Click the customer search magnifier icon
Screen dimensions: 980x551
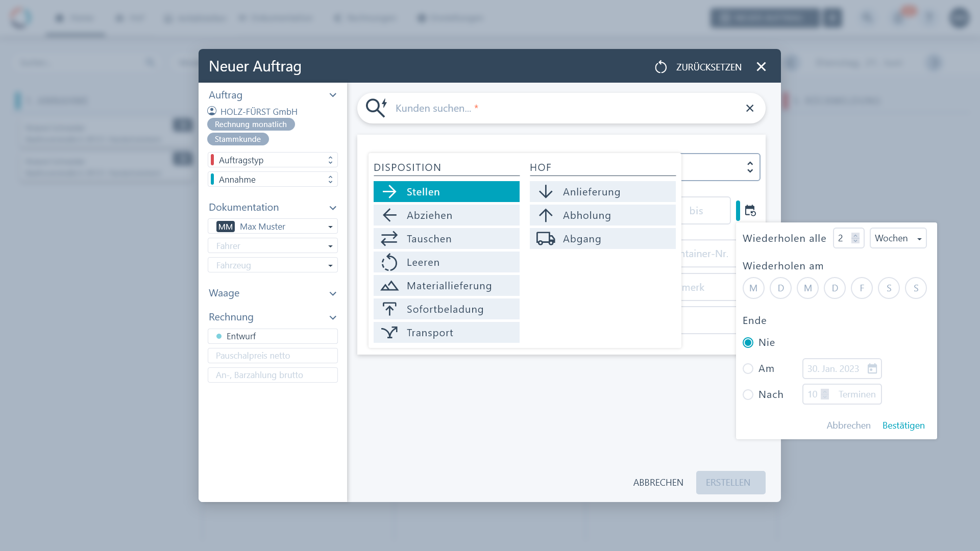coord(376,108)
